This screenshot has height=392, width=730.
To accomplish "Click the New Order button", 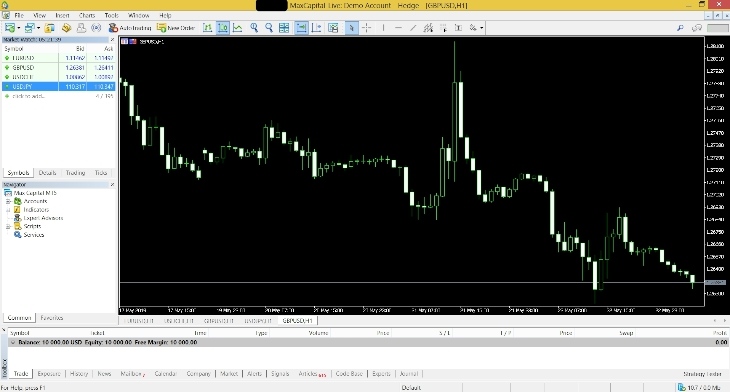I will (x=176, y=28).
